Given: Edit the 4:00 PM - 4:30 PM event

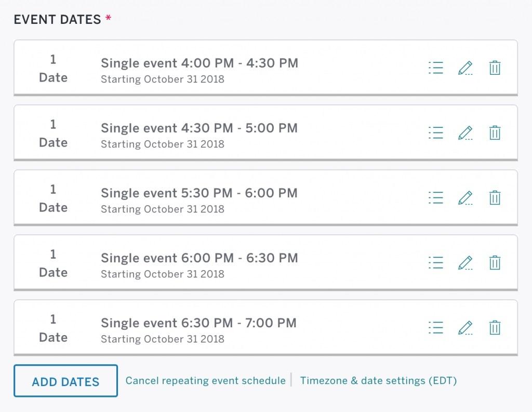Looking at the screenshot, I should (x=465, y=68).
